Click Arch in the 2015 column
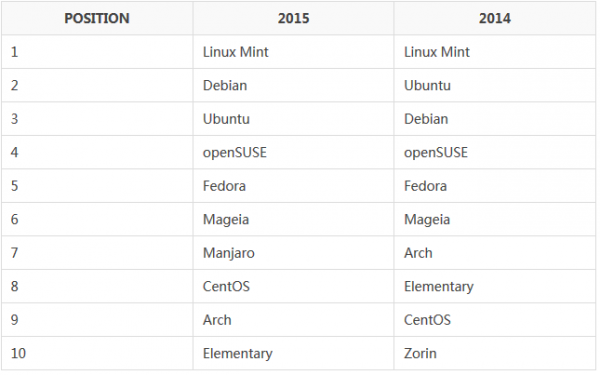Image resolution: width=600 pixels, height=375 pixels. [217, 320]
